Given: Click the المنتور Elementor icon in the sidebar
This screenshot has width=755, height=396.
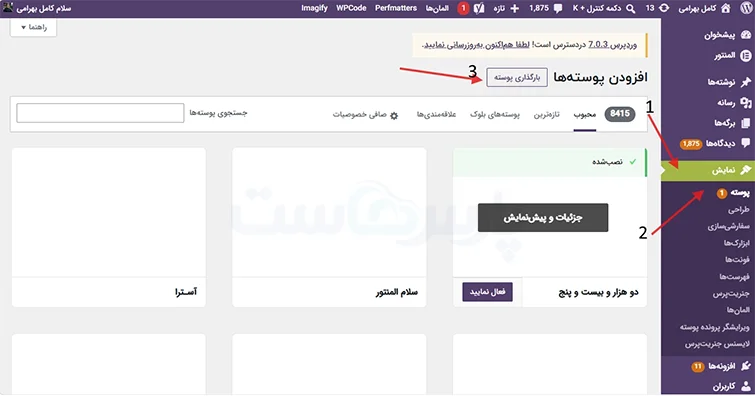Looking at the screenshot, I should click(x=746, y=56).
